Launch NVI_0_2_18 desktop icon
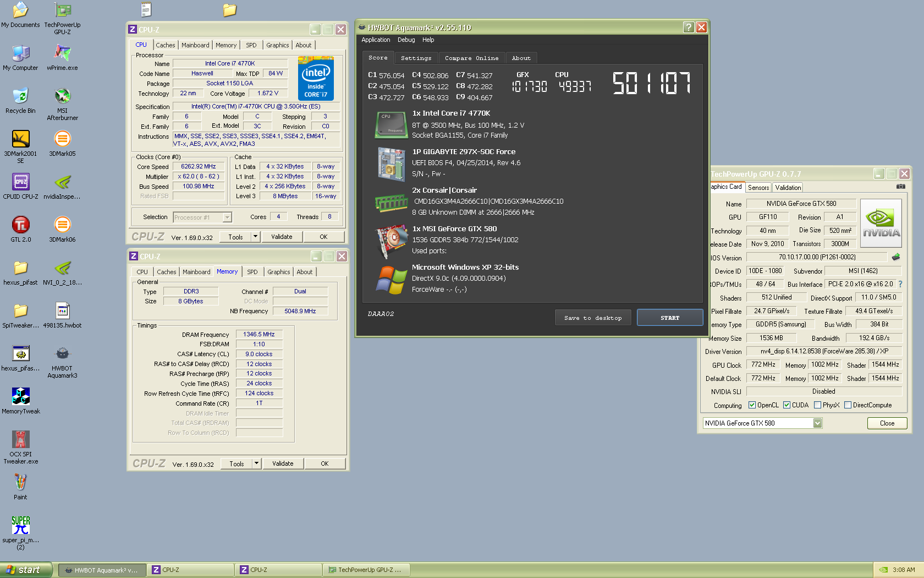 (x=62, y=272)
